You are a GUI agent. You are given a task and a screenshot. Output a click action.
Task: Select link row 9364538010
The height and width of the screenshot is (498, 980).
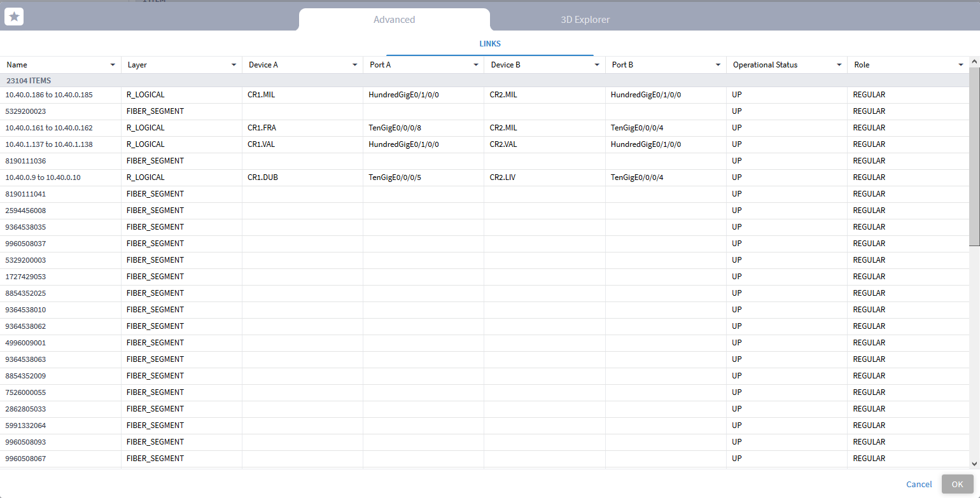click(x=484, y=310)
